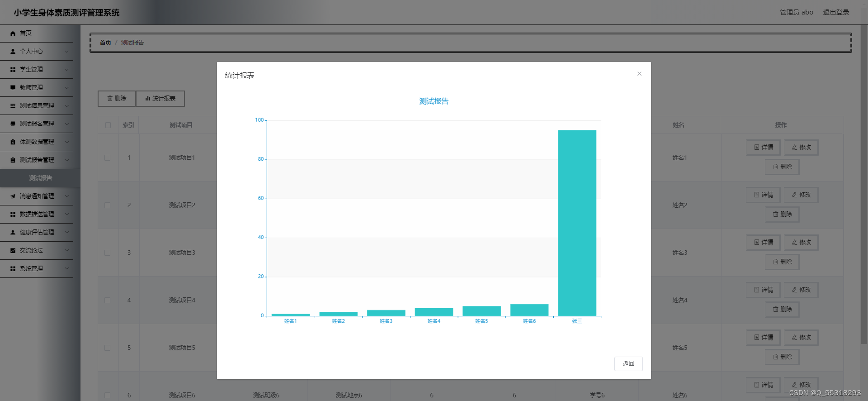Expand the 个人中心 chevron
Viewport: 868px width, 401px height.
click(67, 52)
